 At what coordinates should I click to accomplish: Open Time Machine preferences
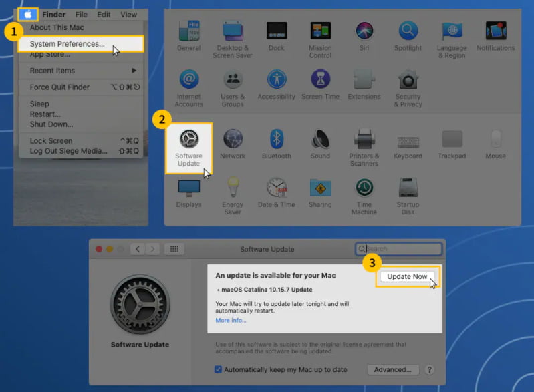[364, 187]
